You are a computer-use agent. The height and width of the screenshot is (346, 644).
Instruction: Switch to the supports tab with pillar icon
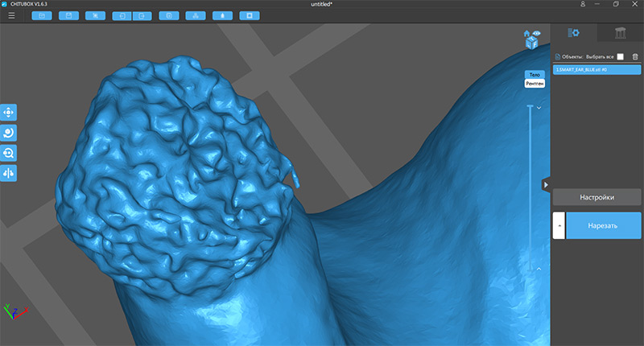(x=620, y=33)
